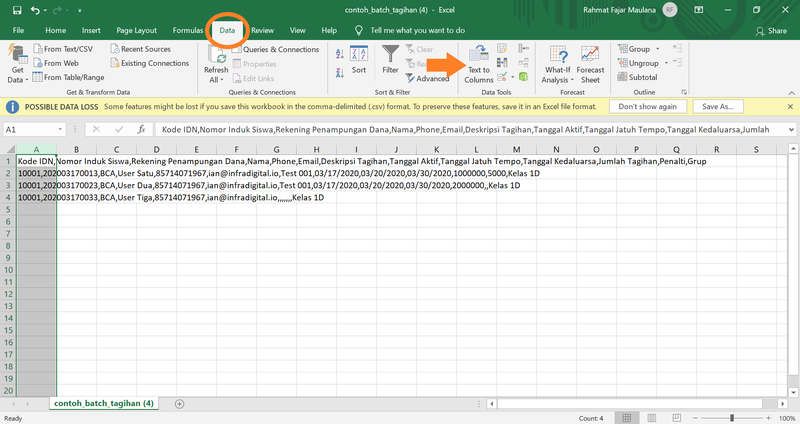Open the Name Box dropdown
Screen dimensions: 800x424
[60, 130]
